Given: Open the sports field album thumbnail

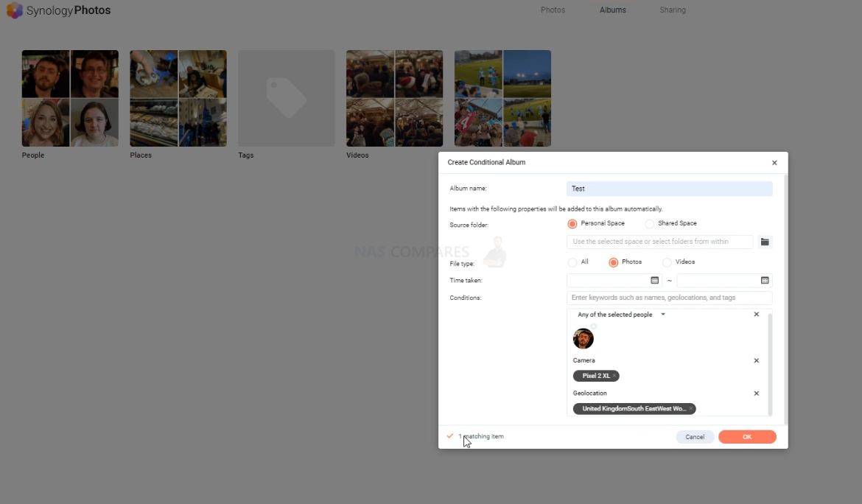Looking at the screenshot, I should [x=502, y=99].
